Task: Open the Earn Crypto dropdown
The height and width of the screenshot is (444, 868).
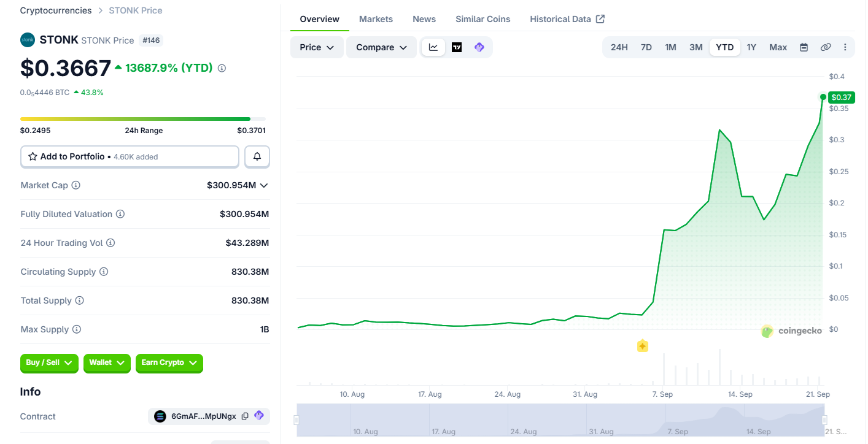Action: 169,363
